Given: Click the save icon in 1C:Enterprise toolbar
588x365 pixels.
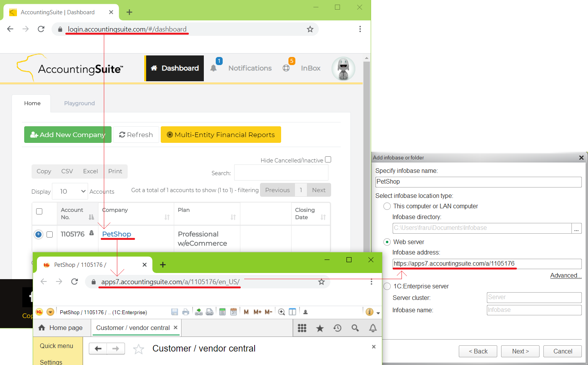Looking at the screenshot, I should pyautogui.click(x=175, y=312).
